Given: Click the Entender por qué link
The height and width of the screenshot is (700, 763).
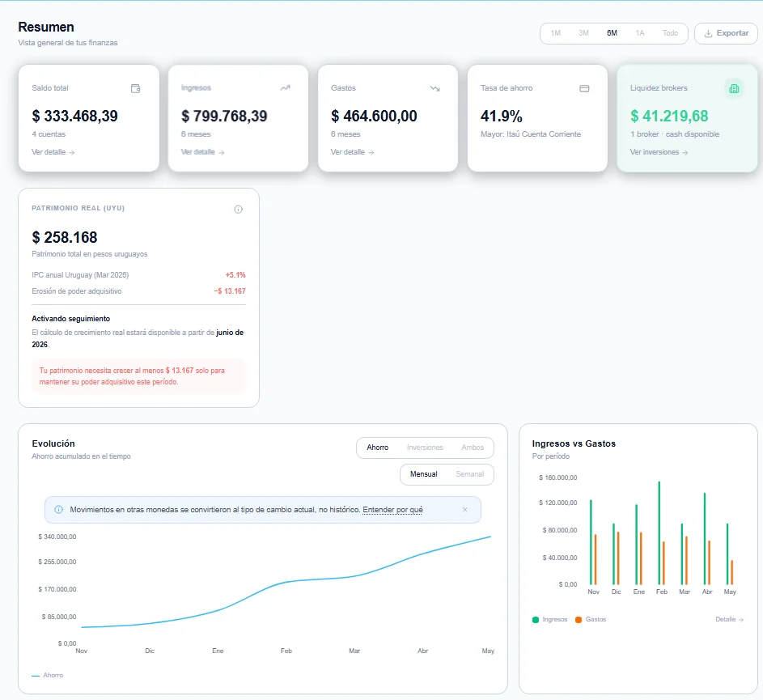Looking at the screenshot, I should (x=392, y=510).
